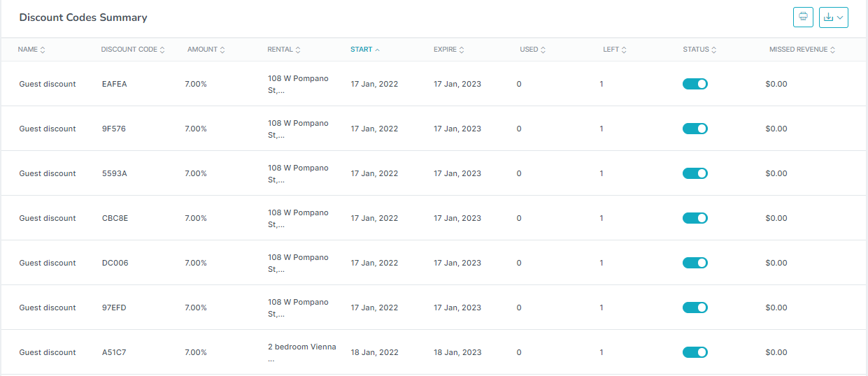The width and height of the screenshot is (868, 376).
Task: Sort table by Used column
Action: tap(532, 50)
